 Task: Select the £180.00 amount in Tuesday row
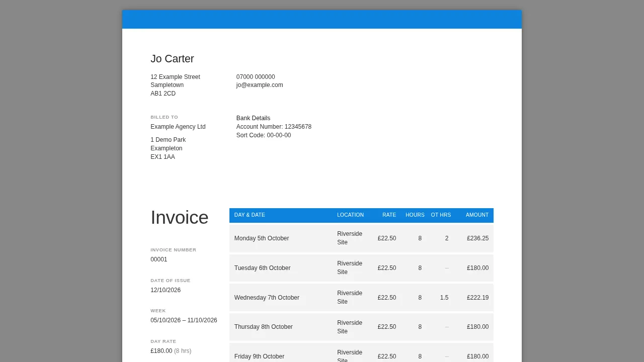click(x=478, y=268)
